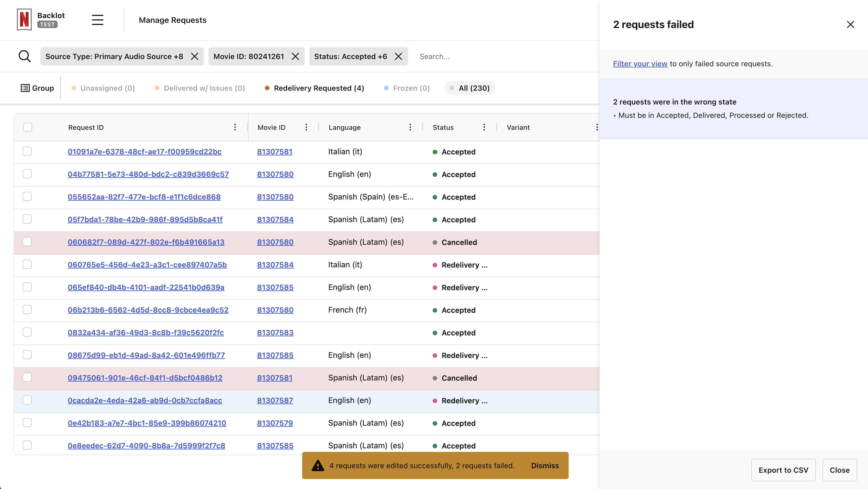Remove the Movie ID 80241261 filter
Screen dimensions: 868x489
click(x=295, y=56)
